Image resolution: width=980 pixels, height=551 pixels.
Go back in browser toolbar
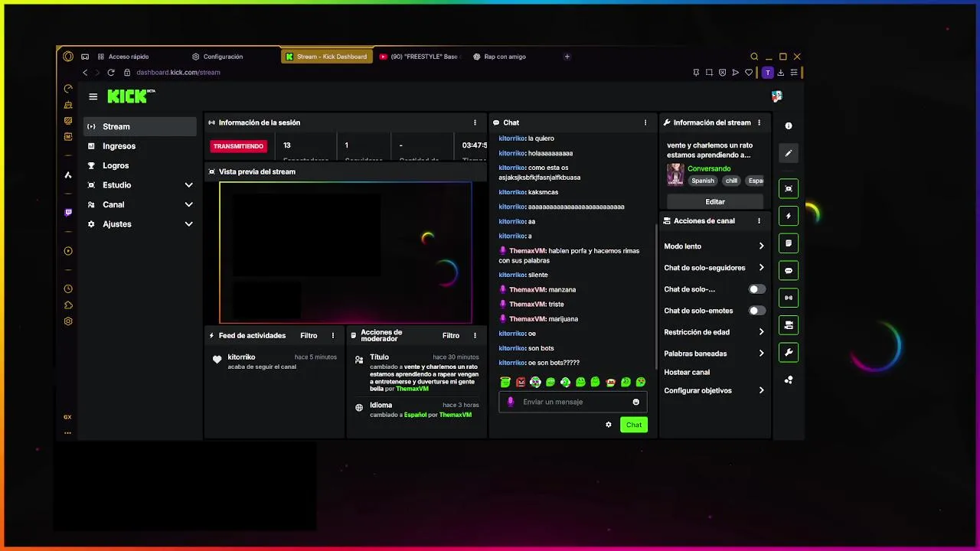85,72
